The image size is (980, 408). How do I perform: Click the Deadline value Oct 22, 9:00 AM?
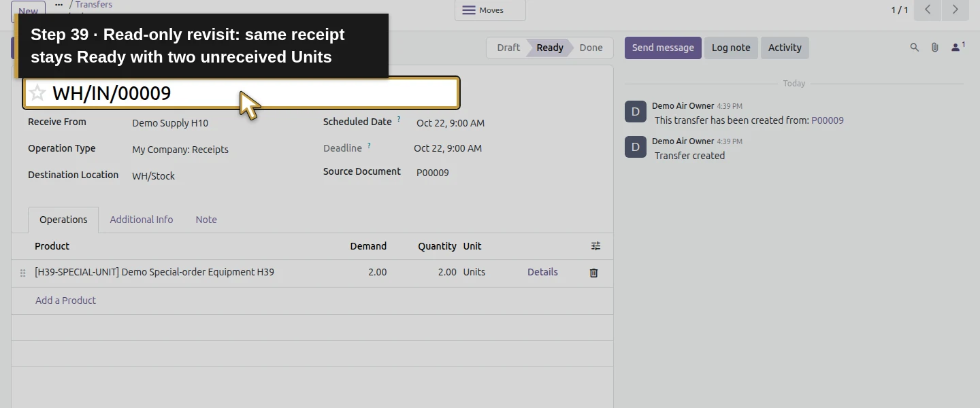(448, 148)
